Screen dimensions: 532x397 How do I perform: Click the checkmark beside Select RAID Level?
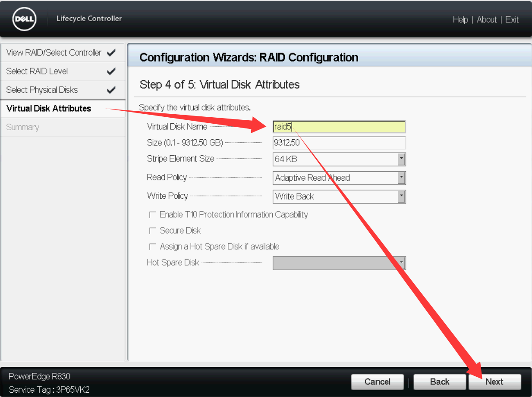[111, 71]
